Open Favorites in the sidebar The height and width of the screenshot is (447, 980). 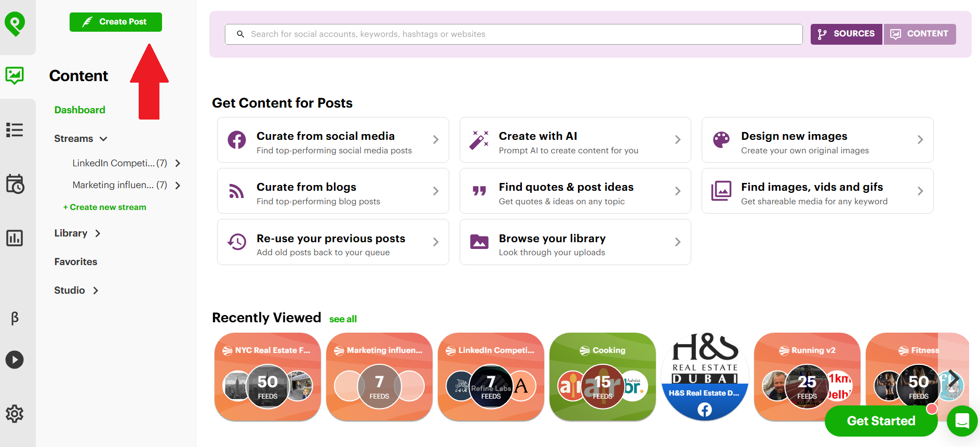pos(76,262)
